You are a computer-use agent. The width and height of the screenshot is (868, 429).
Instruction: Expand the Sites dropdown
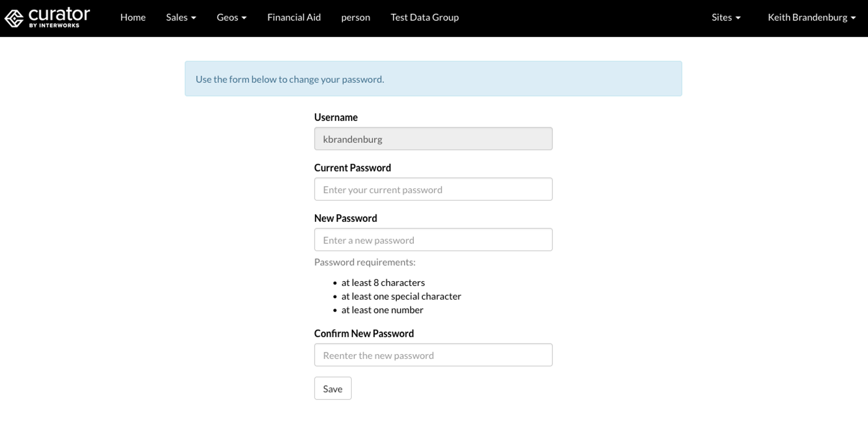(x=726, y=17)
